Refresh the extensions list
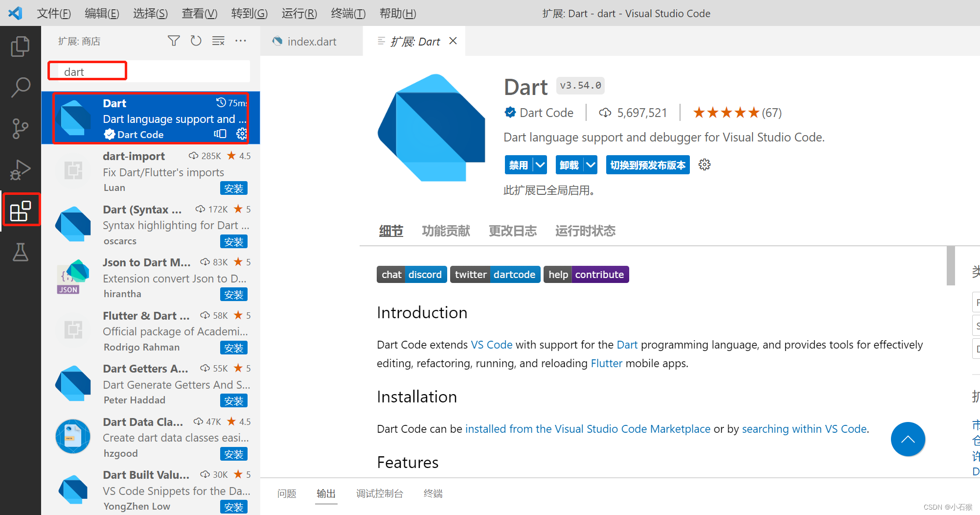Image resolution: width=980 pixels, height=515 pixels. tap(196, 41)
